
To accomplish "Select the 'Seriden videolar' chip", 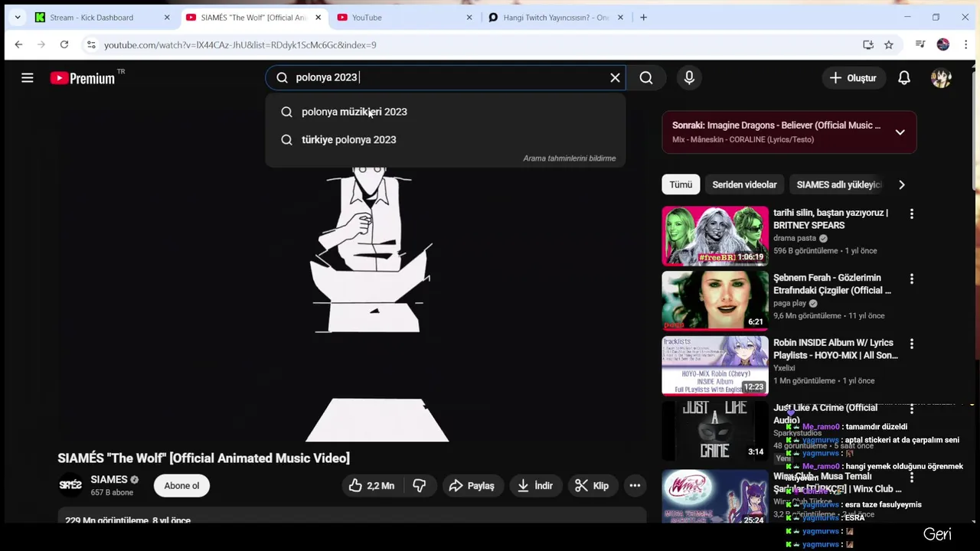I will click(x=744, y=184).
